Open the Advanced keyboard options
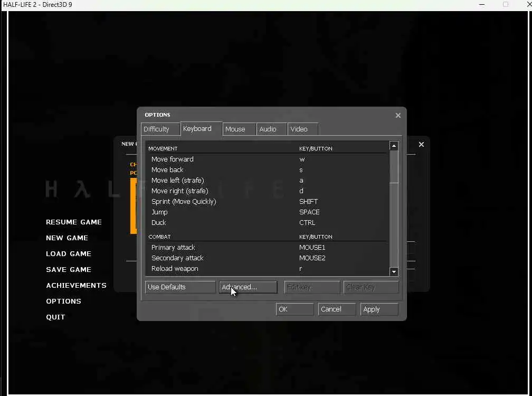The width and height of the screenshot is (532, 396). click(x=248, y=287)
